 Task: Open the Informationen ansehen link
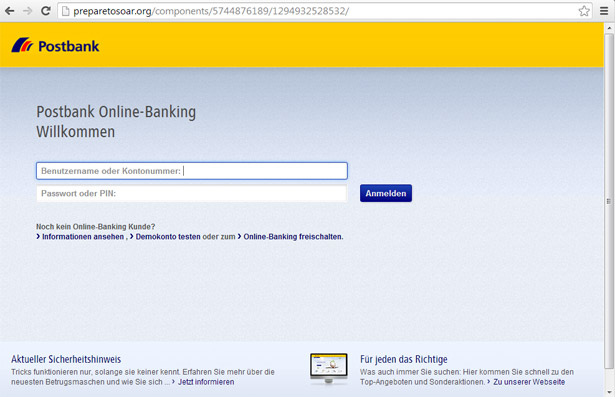[x=83, y=237]
